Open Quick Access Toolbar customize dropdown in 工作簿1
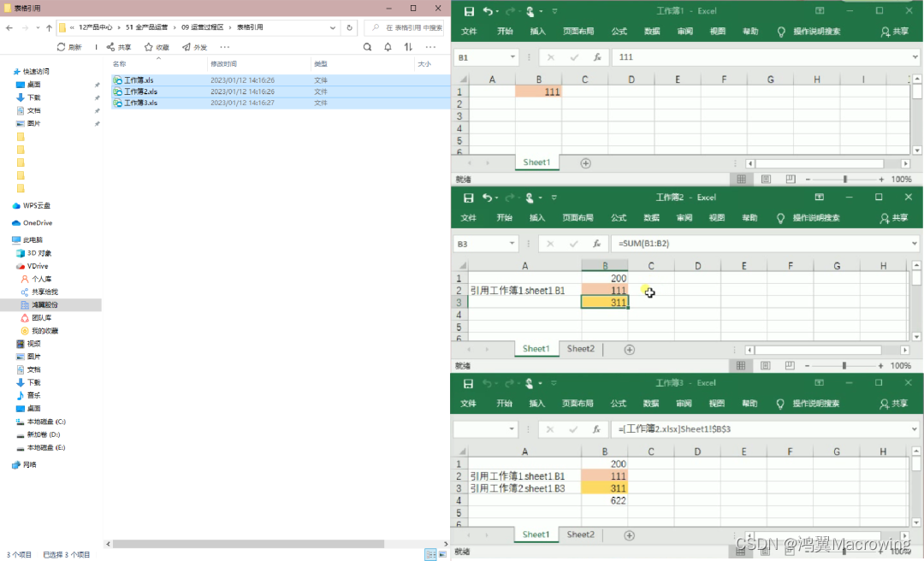924x561 pixels. click(x=555, y=11)
